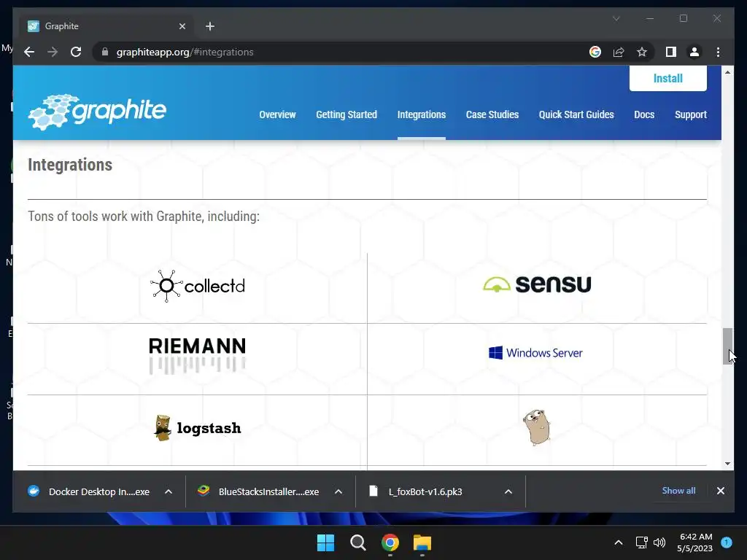Image resolution: width=747 pixels, height=560 pixels.
Task: Select the Integrations nav item
Action: tap(421, 114)
